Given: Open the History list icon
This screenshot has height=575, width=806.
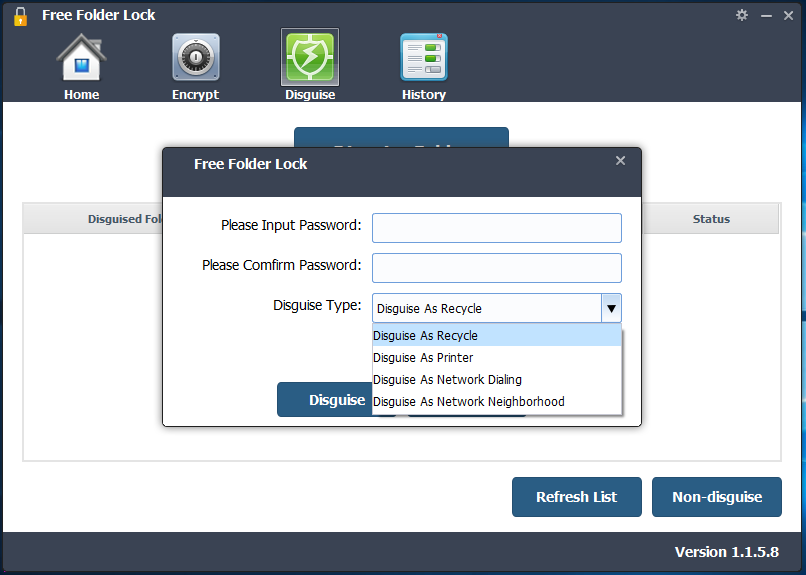Looking at the screenshot, I should 424,57.
